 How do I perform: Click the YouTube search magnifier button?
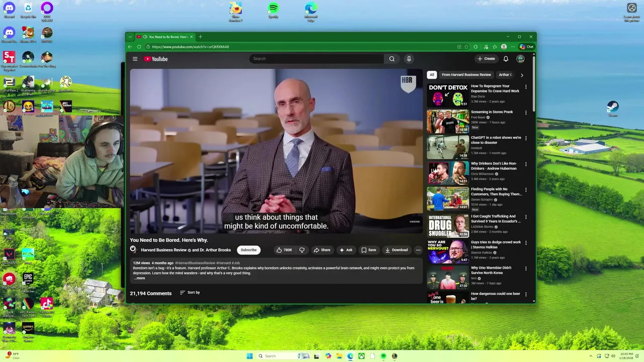tap(392, 59)
